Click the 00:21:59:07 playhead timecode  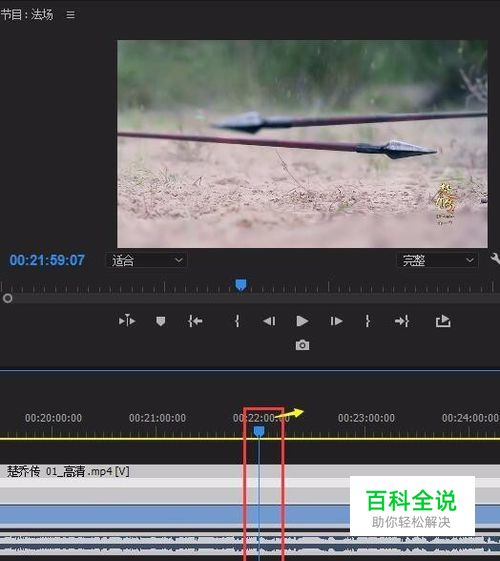click(x=47, y=260)
